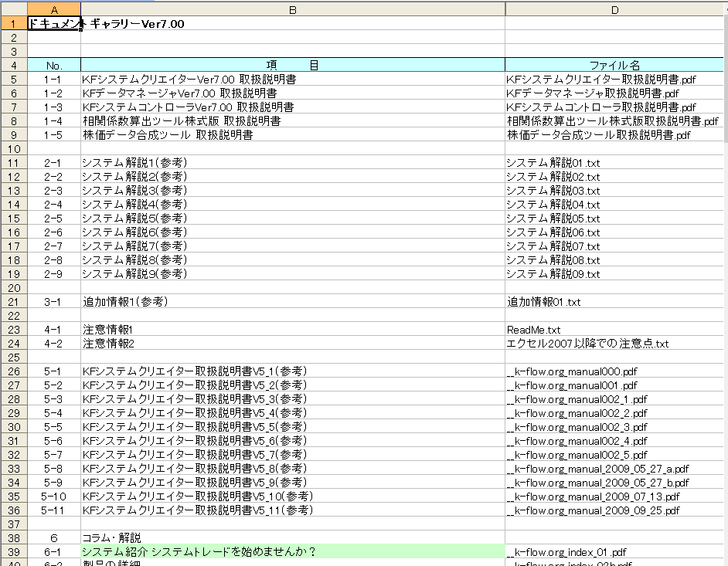Select column A header
This screenshot has width=728, height=566.
click(54, 9)
